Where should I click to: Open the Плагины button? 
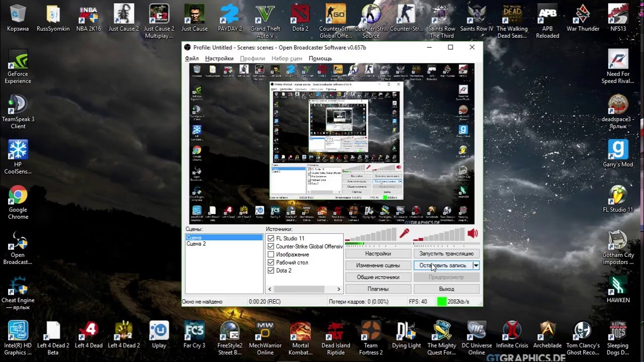point(378,289)
